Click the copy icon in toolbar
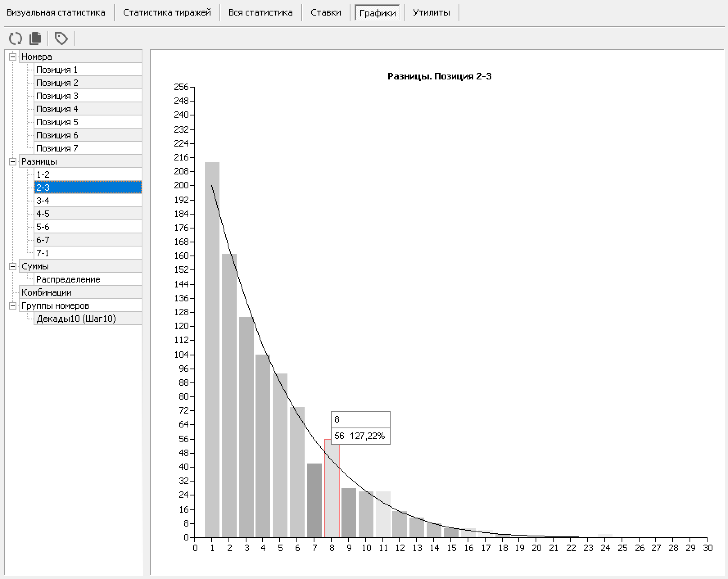This screenshot has height=579, width=728. pyautogui.click(x=36, y=38)
